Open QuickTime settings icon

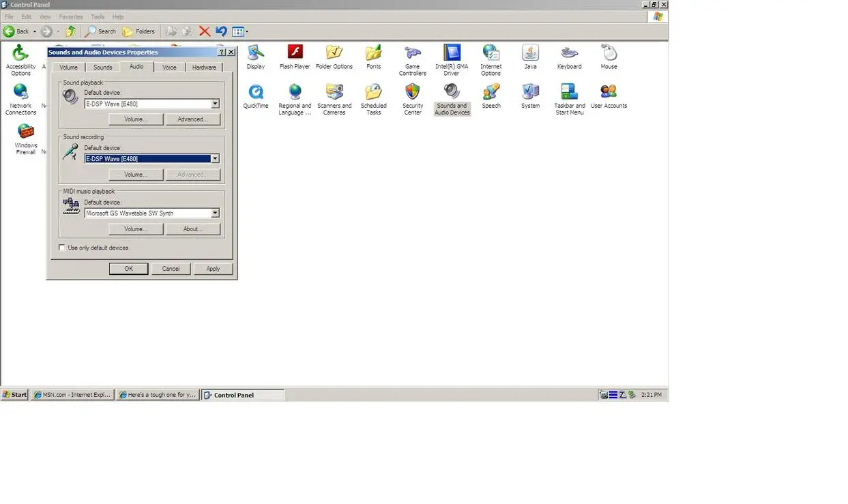point(256,96)
